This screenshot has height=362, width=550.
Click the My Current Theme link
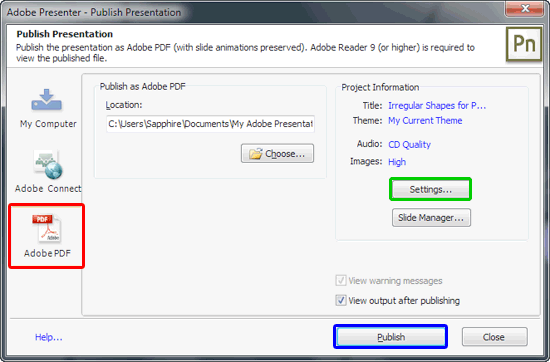click(425, 121)
